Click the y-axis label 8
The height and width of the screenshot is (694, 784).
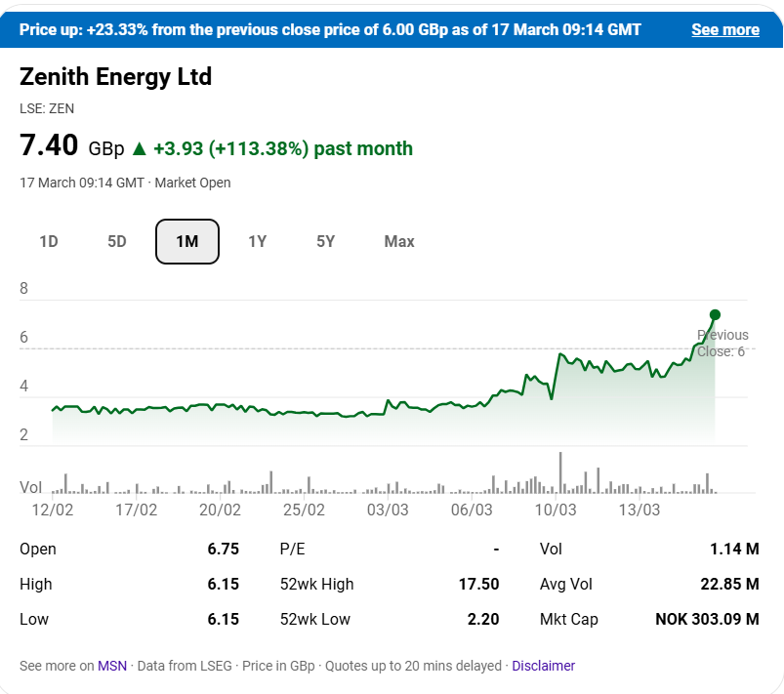coord(23,289)
